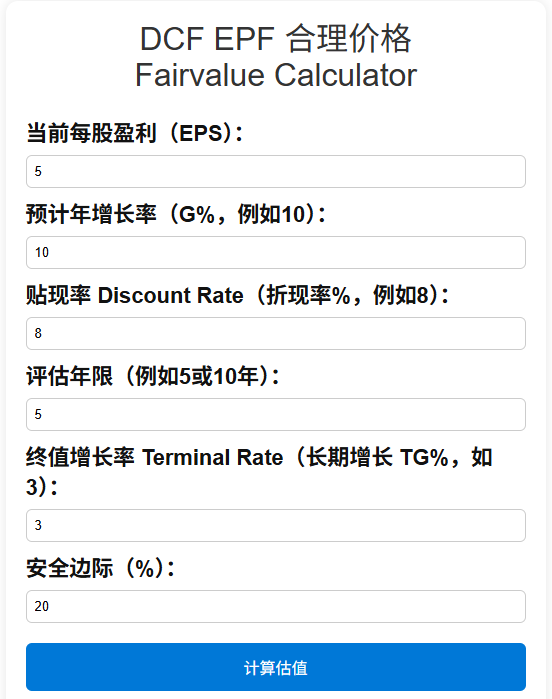The width and height of the screenshot is (552, 699).
Task: Click the 终值增长率 Terminal Rate label
Action: coord(259,472)
